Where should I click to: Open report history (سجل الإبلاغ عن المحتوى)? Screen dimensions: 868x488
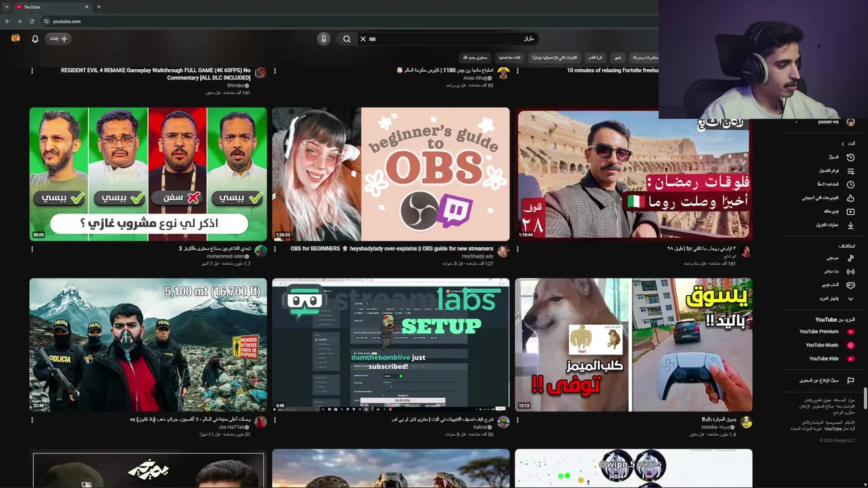[x=826, y=381]
